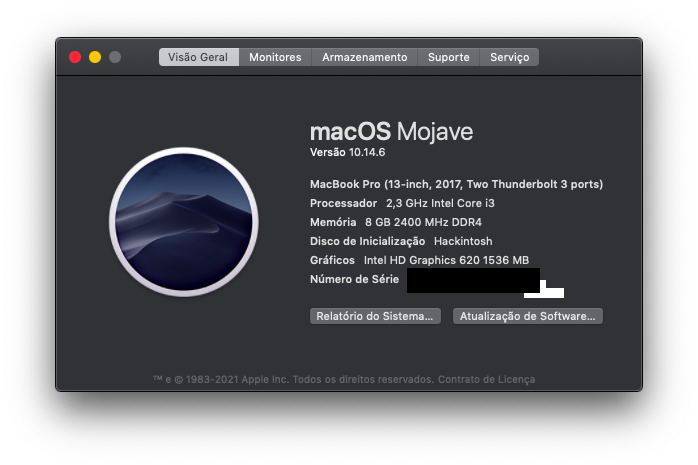
Task: Minimize window with the yellow button
Action: point(95,57)
